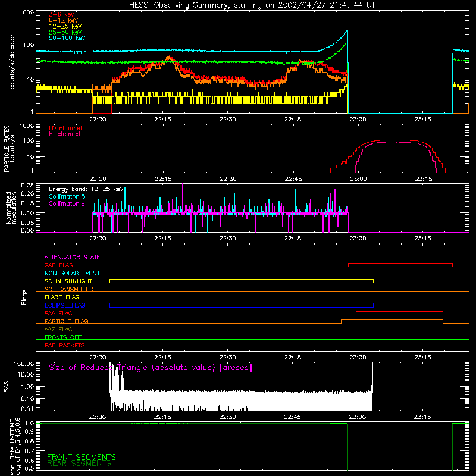Select the green 'FRONTS OFF' label
The height and width of the screenshot is (476, 476).
pos(63,337)
